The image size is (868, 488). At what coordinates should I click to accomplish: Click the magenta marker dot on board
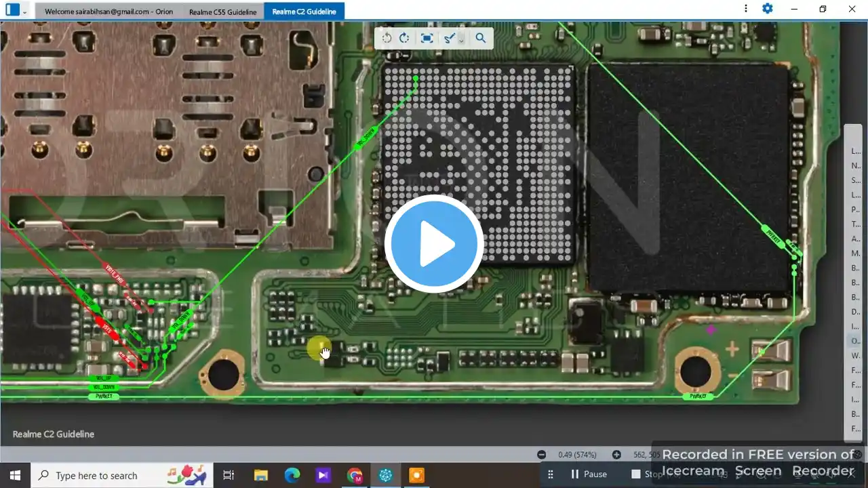click(711, 330)
